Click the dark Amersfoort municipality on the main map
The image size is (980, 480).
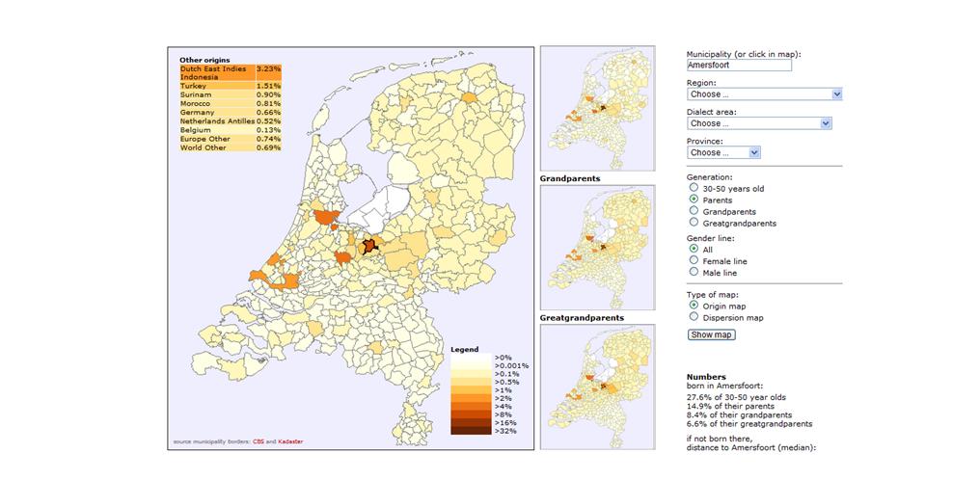tap(372, 245)
